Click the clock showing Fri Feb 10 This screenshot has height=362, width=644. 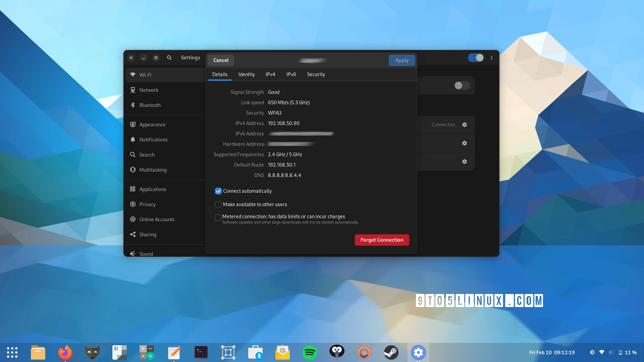551,352
